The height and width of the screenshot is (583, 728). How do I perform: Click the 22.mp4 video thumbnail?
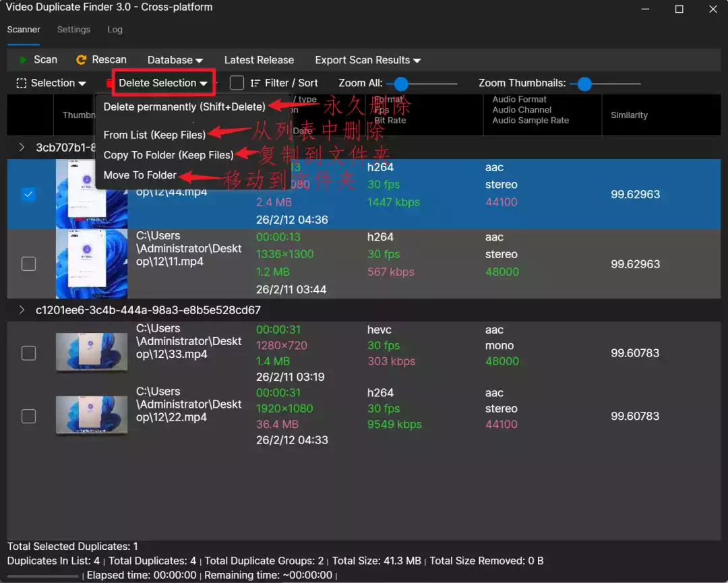[92, 415]
